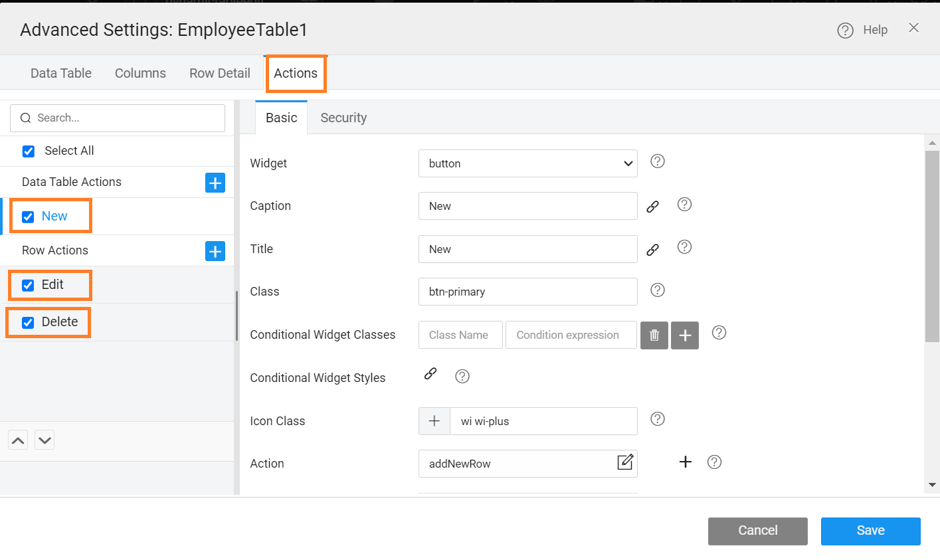Cancel the advanced settings dialog

point(757,531)
